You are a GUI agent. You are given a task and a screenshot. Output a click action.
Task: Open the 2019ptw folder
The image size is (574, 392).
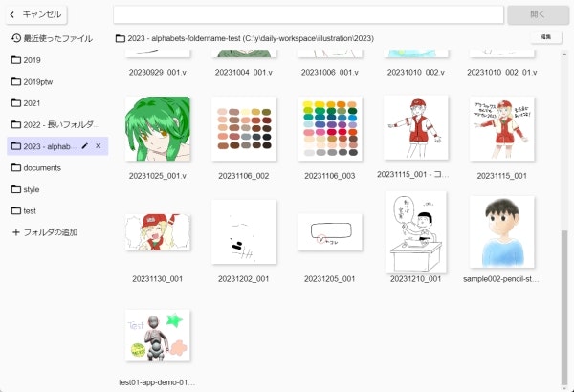click(57, 81)
